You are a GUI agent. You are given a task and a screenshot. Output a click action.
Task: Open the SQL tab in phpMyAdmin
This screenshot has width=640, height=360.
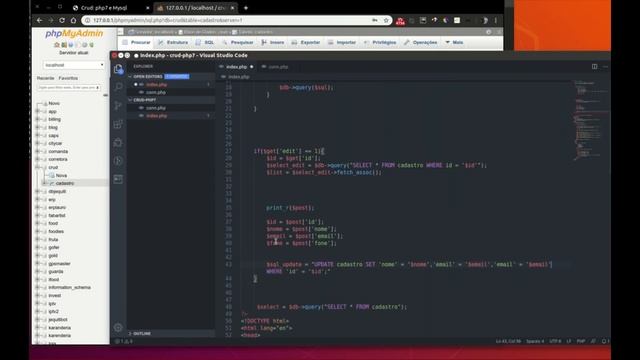coord(205,42)
